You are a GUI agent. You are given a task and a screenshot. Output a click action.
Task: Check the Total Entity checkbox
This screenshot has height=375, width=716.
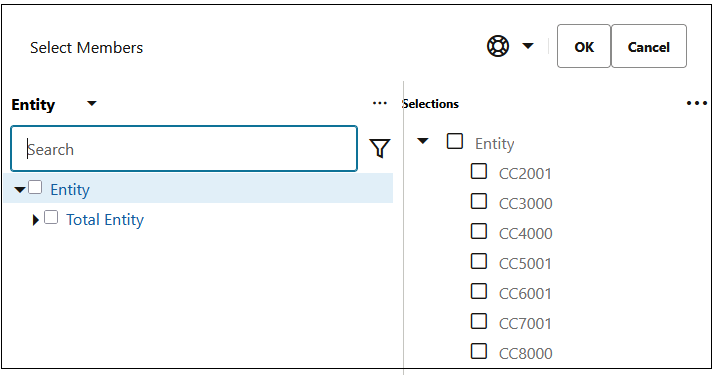point(51,217)
